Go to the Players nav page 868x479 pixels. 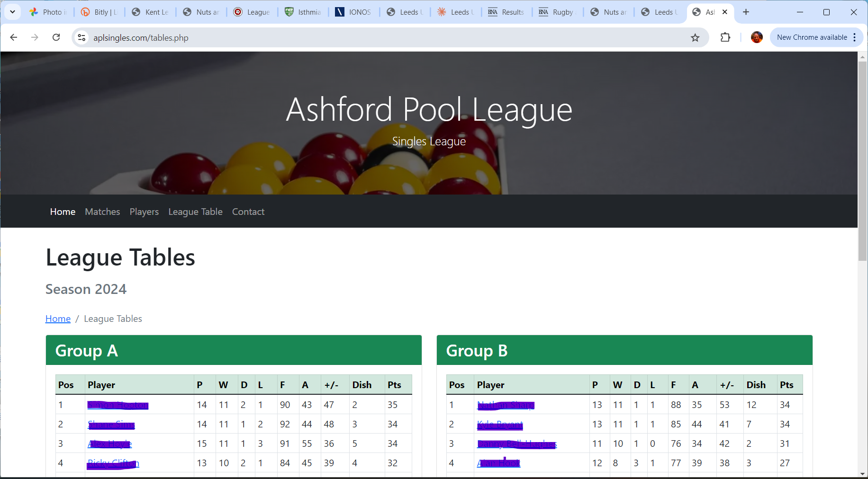[x=144, y=212]
